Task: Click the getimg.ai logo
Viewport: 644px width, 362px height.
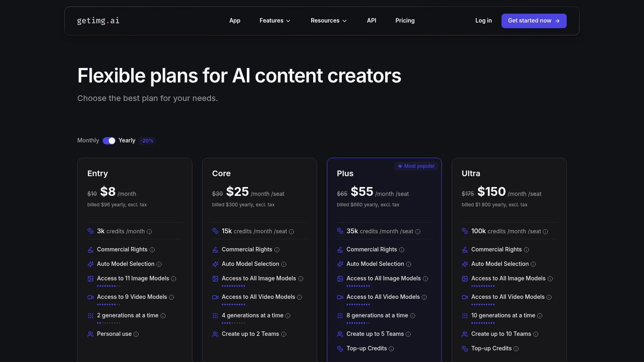Action: pos(98,21)
